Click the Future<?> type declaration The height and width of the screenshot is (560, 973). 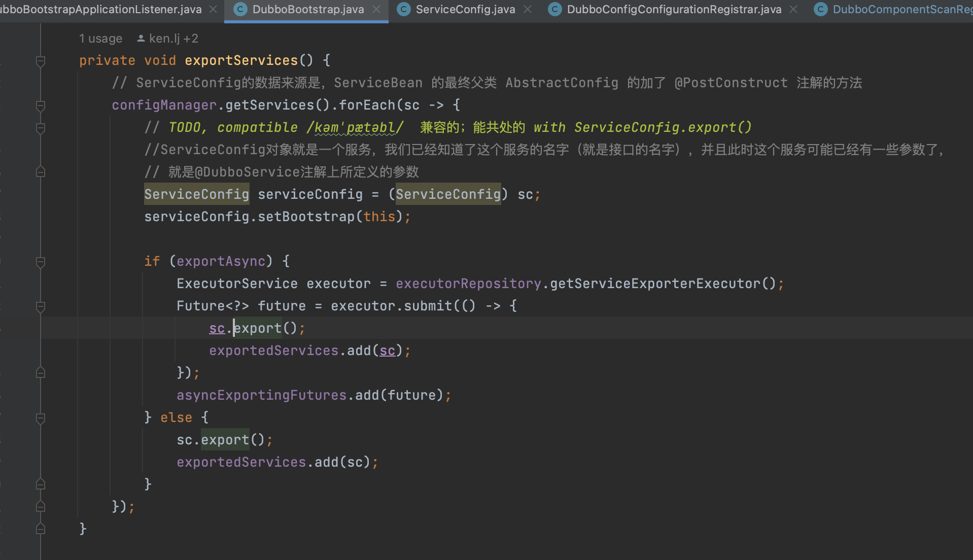[x=213, y=306]
